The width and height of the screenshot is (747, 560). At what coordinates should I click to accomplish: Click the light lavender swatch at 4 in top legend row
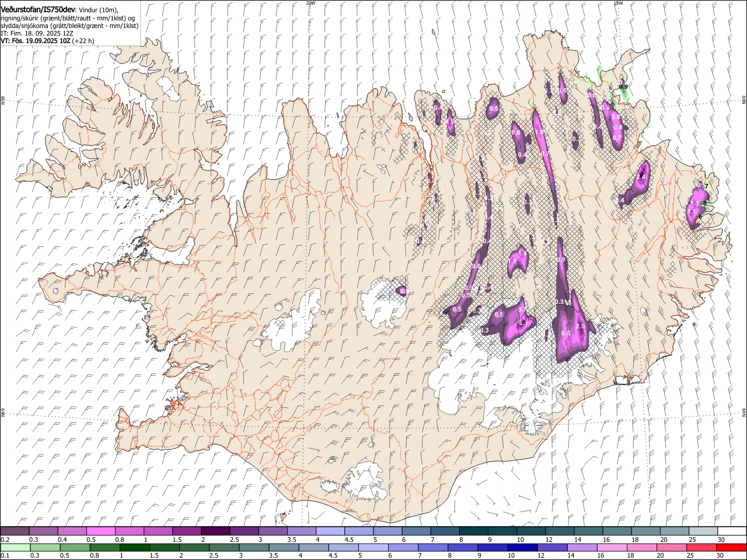click(x=330, y=531)
